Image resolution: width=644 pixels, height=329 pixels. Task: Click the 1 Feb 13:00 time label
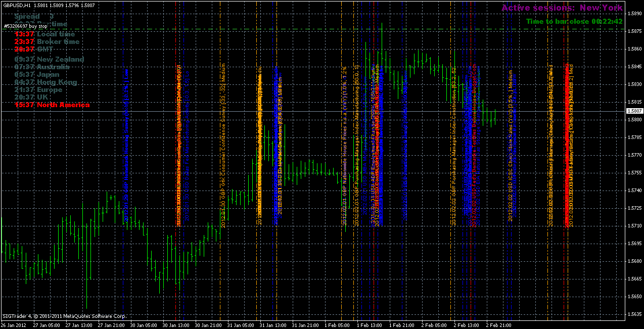[370, 325]
